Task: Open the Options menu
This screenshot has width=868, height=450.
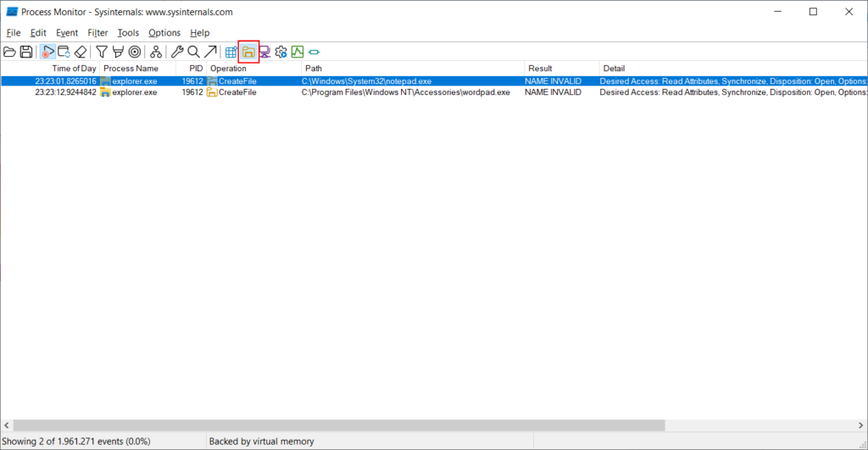Action: pos(164,33)
